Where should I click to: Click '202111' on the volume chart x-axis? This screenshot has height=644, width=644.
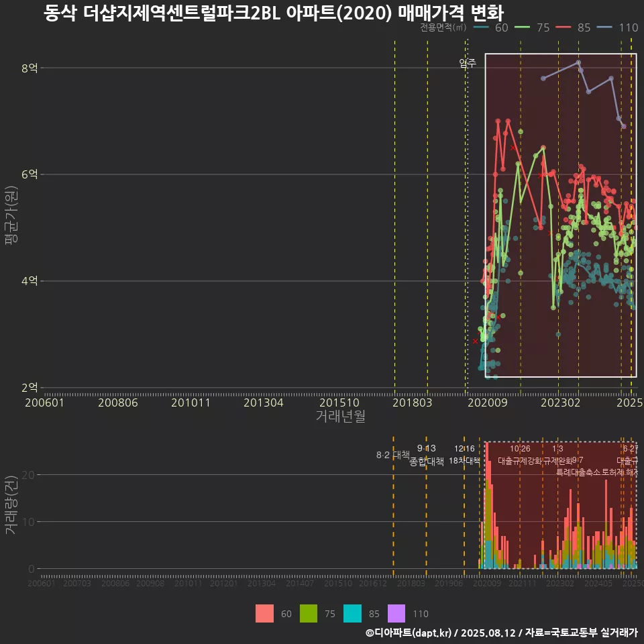[x=523, y=583]
